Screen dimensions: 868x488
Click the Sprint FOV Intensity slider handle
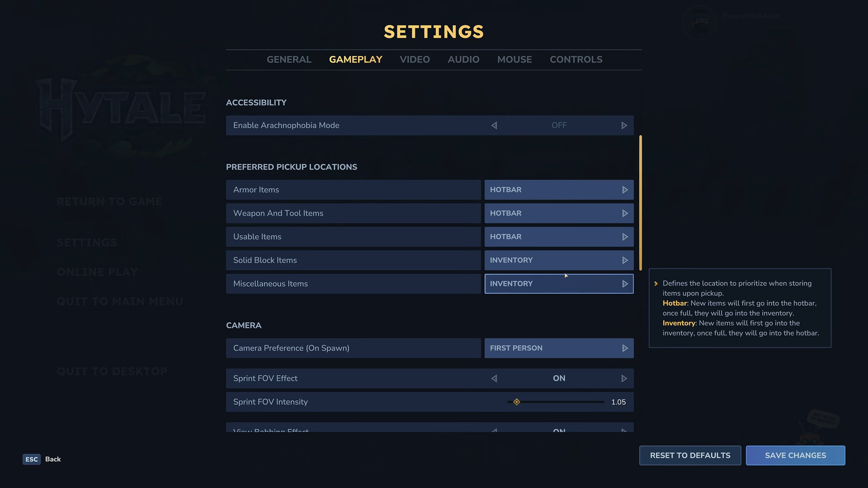[517, 402]
